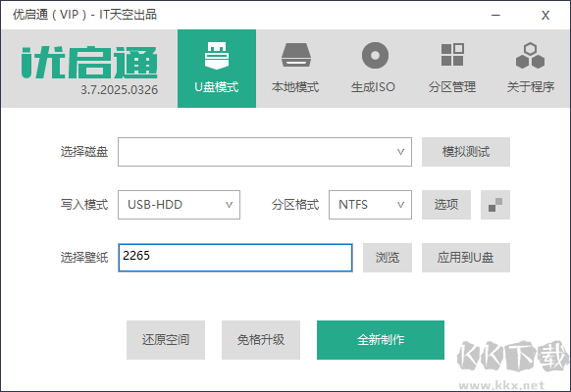Click the 选项 button

tap(446, 205)
